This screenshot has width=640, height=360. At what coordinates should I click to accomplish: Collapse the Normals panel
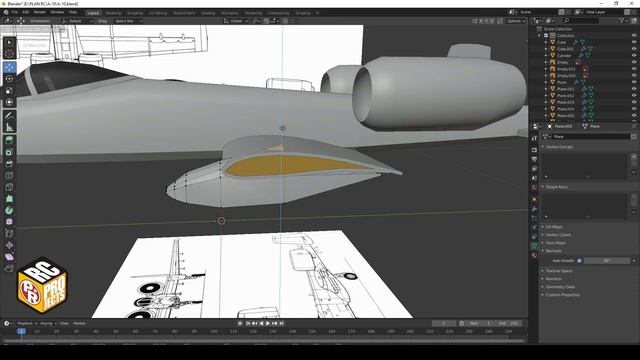pos(553,251)
